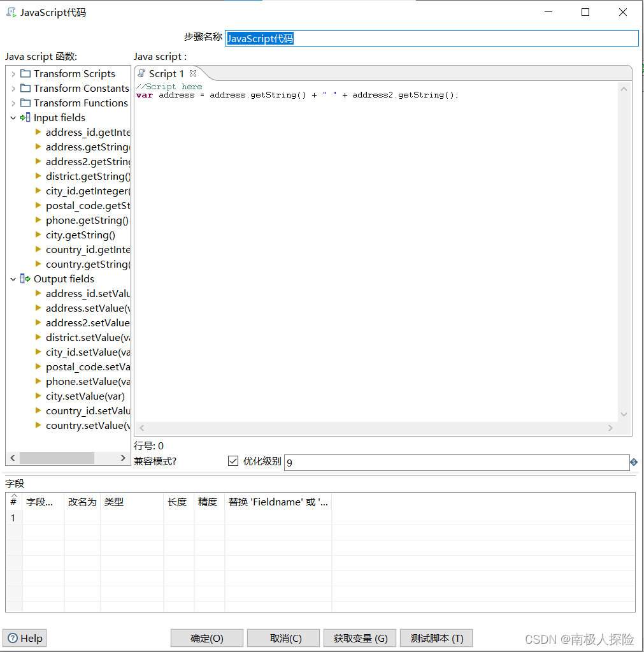Select country.setValue output field
This screenshot has height=652, width=644.
(88, 425)
